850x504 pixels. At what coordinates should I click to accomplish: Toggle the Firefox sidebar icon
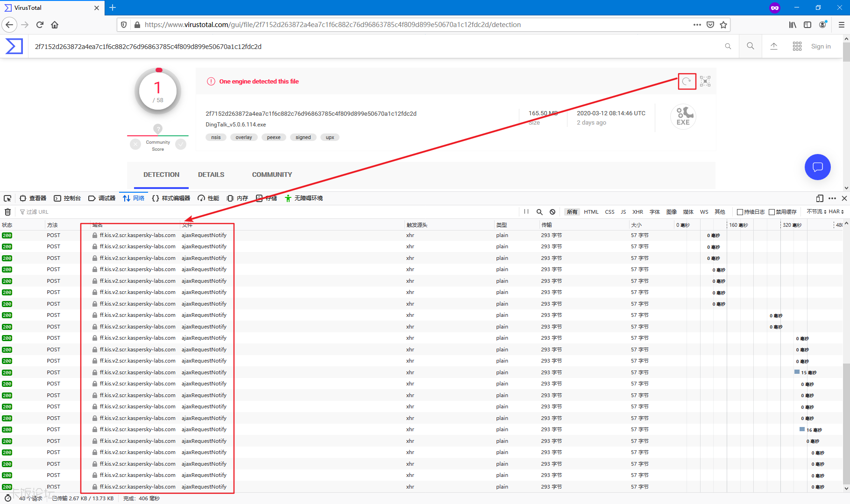coord(807,25)
